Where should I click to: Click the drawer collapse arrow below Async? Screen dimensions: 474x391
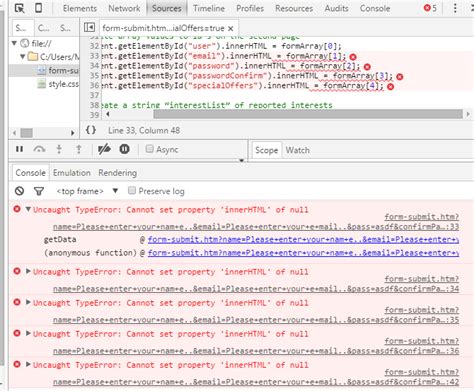tap(242, 160)
